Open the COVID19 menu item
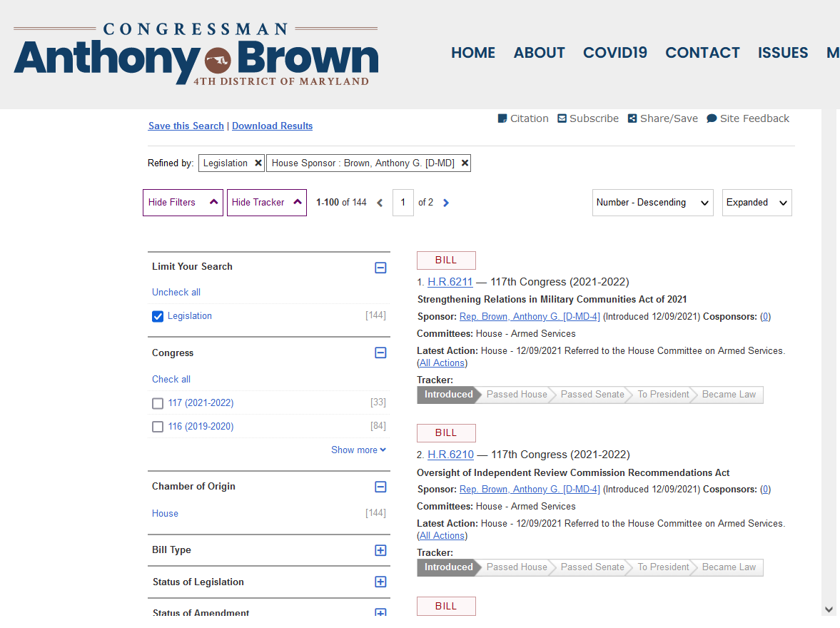The width and height of the screenshot is (840, 628). [615, 53]
